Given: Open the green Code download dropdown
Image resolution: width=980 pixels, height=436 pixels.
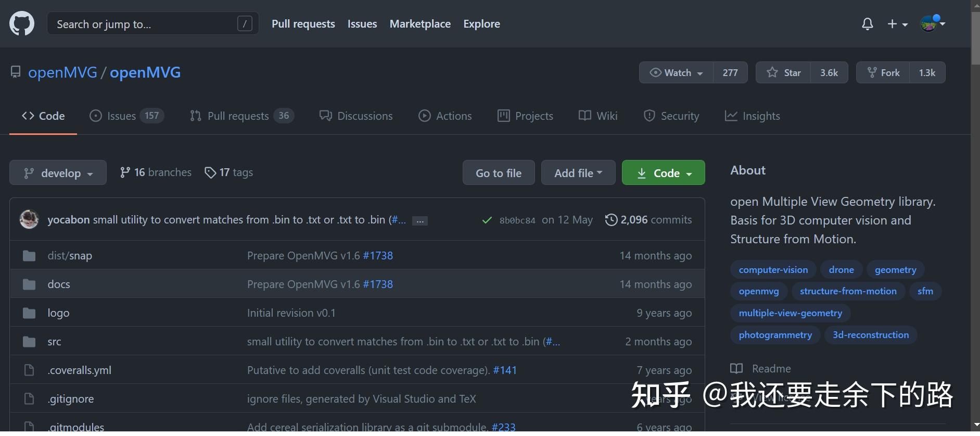Looking at the screenshot, I should coord(664,172).
